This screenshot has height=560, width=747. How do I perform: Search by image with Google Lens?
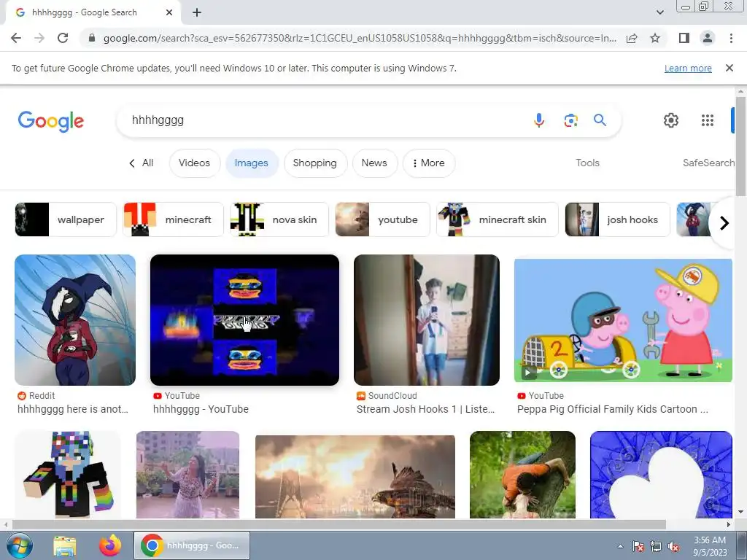click(x=570, y=120)
